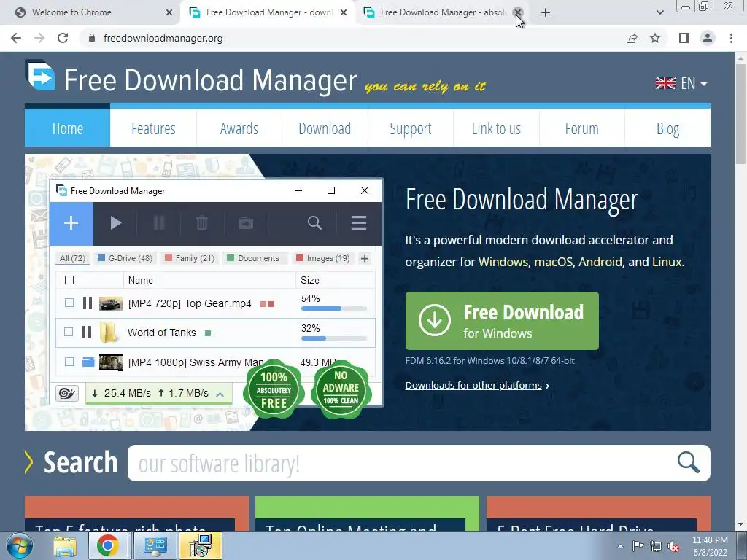Open the Chrome profile avatar icon

pyautogui.click(x=708, y=38)
